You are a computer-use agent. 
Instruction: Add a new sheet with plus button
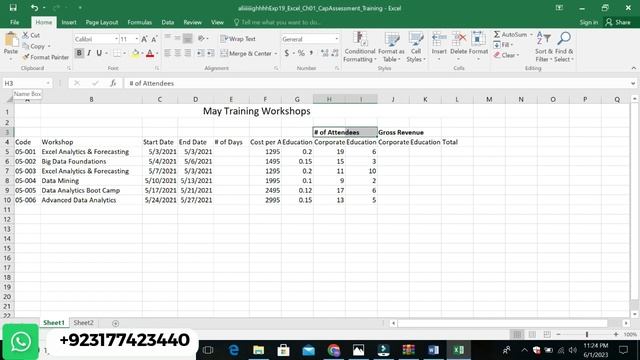116,323
